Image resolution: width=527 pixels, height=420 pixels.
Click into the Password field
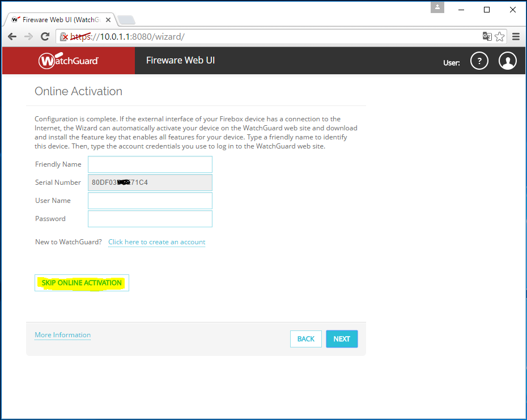click(150, 219)
